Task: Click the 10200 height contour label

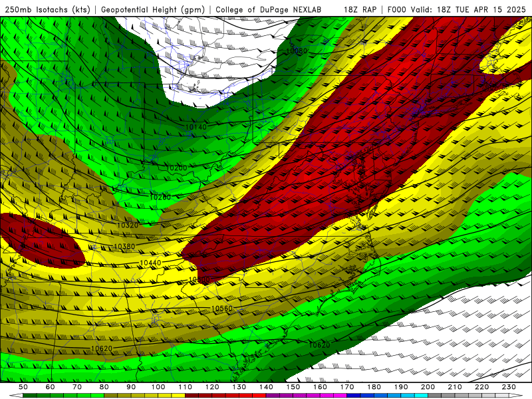Action: point(177,168)
